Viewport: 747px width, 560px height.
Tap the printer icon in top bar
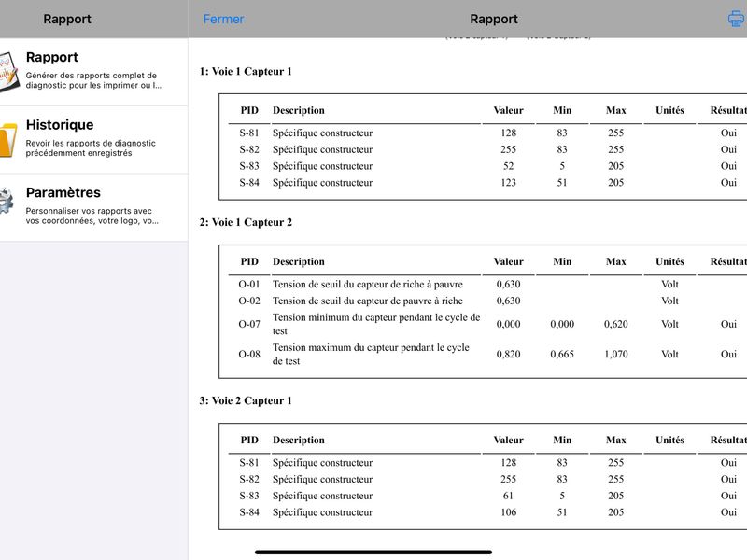[x=736, y=19]
